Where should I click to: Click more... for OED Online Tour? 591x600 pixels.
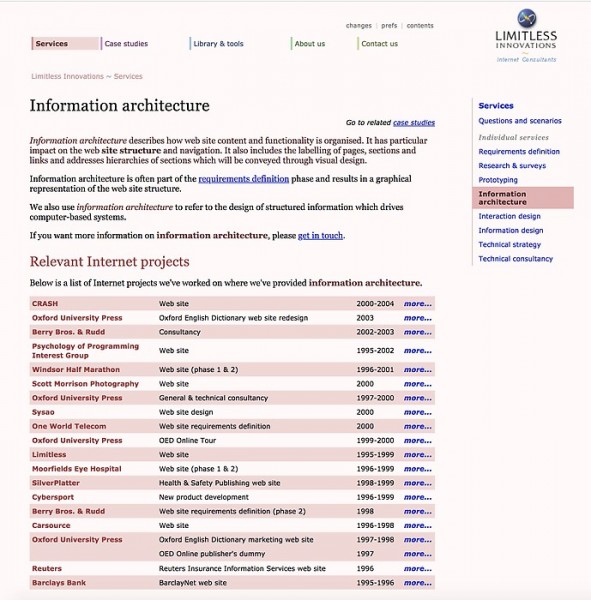click(x=418, y=440)
